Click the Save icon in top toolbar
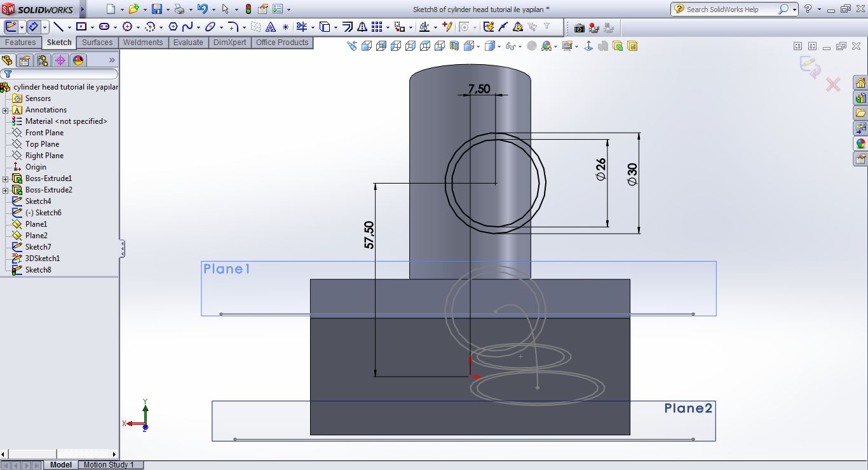 (156, 9)
